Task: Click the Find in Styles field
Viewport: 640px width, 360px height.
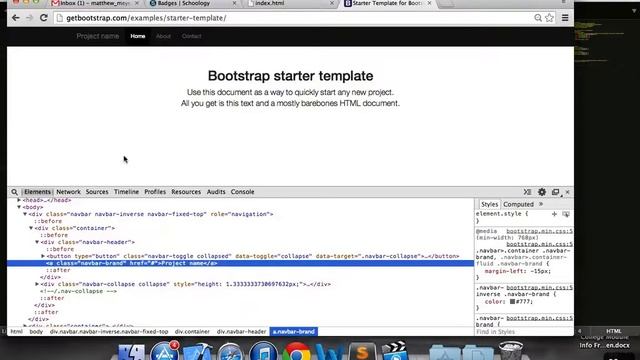Action: 524,332
